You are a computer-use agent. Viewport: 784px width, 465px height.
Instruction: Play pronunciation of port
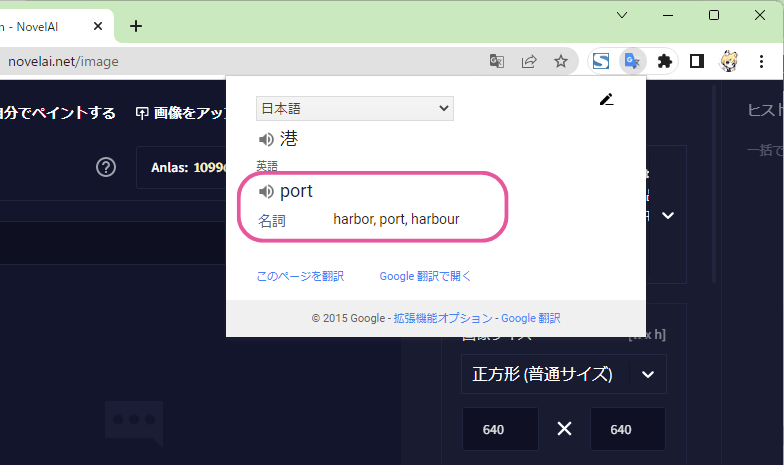tap(266, 192)
